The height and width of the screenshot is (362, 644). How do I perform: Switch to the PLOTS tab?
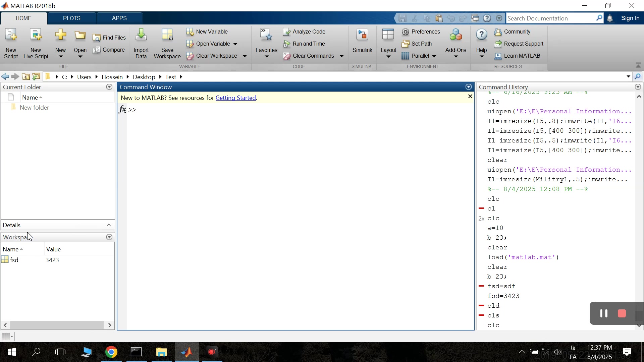pos(71,18)
